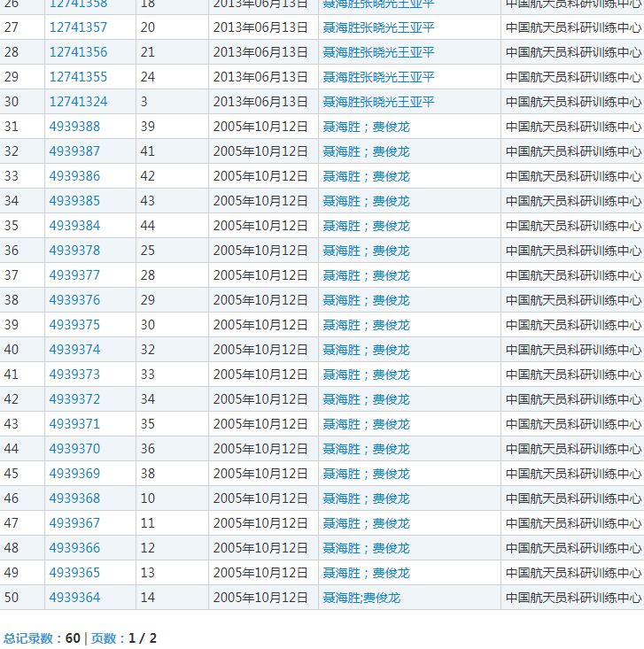
Task: Open the last row's number 4939364
Action: [74, 598]
